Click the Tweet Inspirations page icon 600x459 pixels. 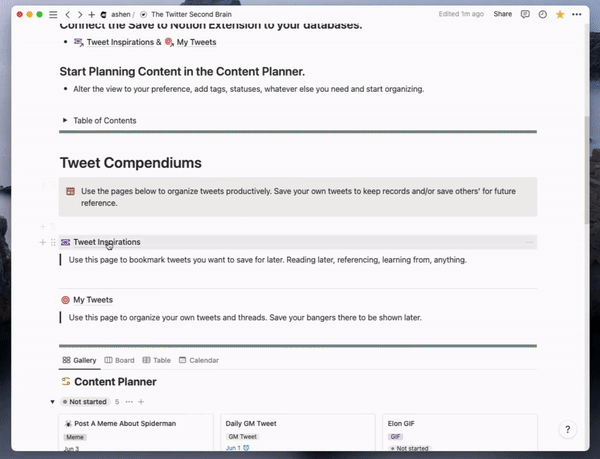point(65,242)
